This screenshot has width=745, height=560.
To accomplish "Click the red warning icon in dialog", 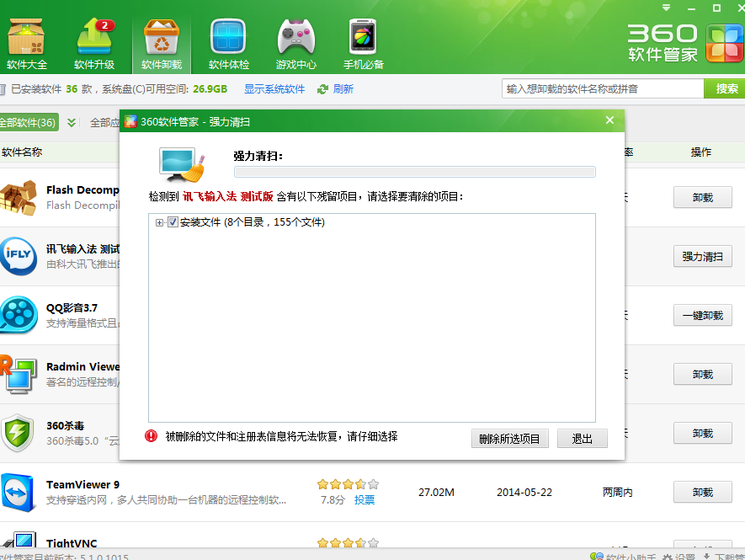I will 151,436.
